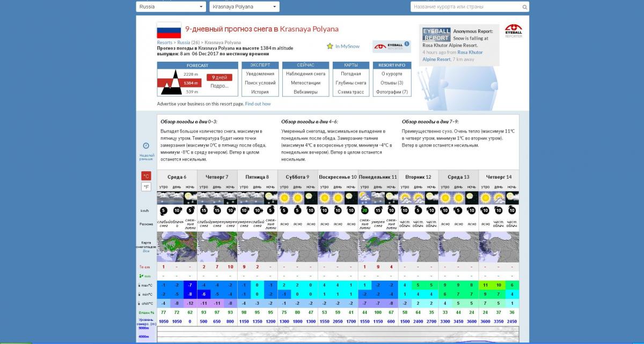
Task: Open Метеостанции menu item
Action: tap(305, 83)
